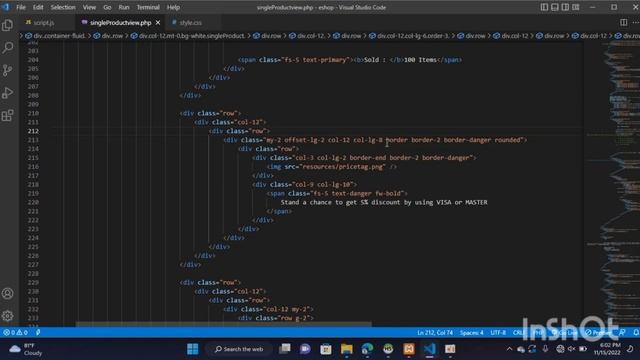Open the Microsoft Store taskbar icon
640x360 pixels.
(x=326, y=349)
